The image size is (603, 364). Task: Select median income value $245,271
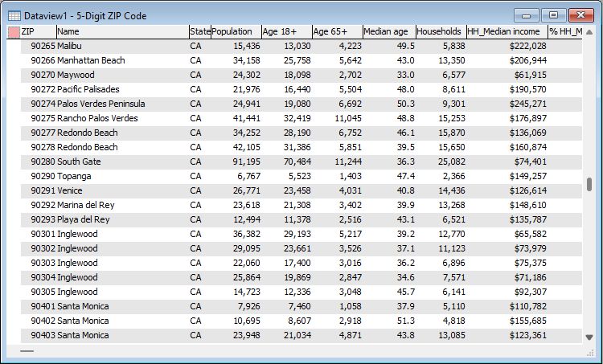pyautogui.click(x=528, y=104)
